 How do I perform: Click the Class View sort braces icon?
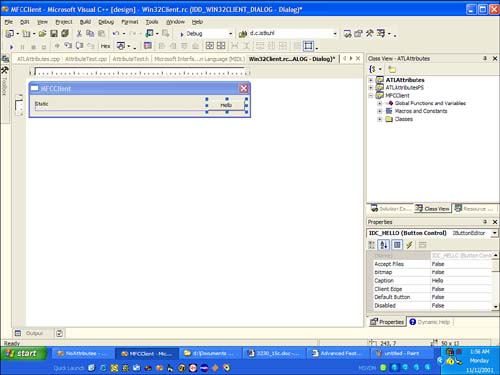click(372, 69)
